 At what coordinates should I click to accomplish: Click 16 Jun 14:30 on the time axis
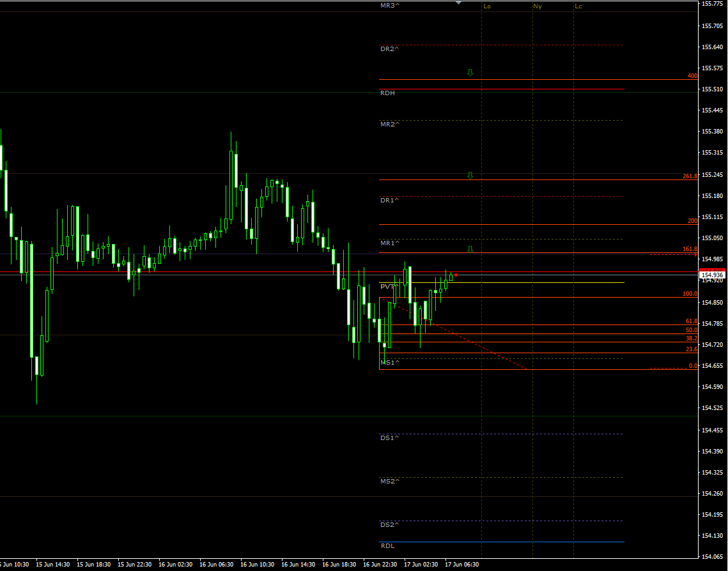coord(298,565)
